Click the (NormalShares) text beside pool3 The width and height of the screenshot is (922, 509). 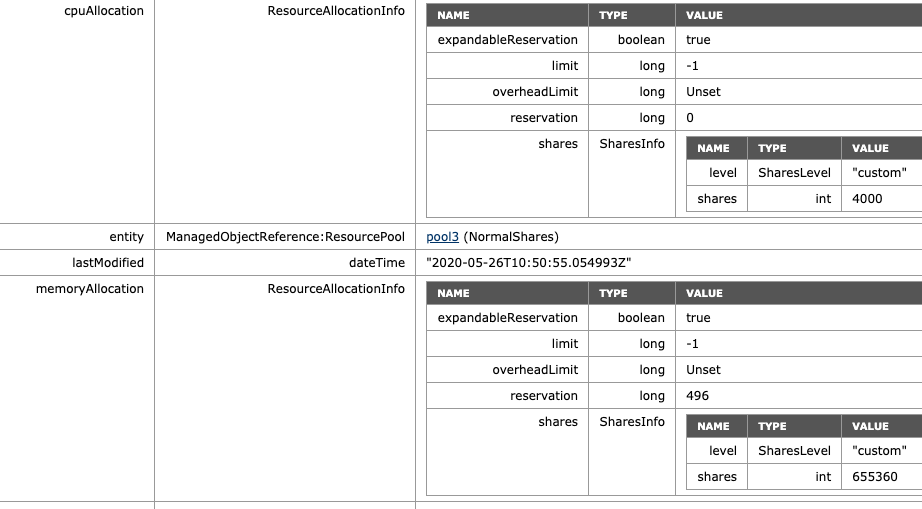[510, 237]
